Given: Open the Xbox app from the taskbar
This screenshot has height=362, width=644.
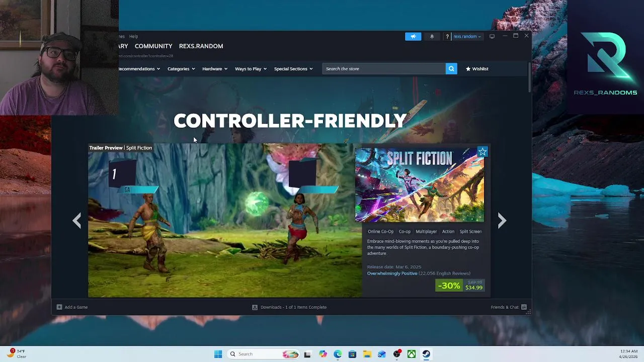Looking at the screenshot, I should (412, 354).
